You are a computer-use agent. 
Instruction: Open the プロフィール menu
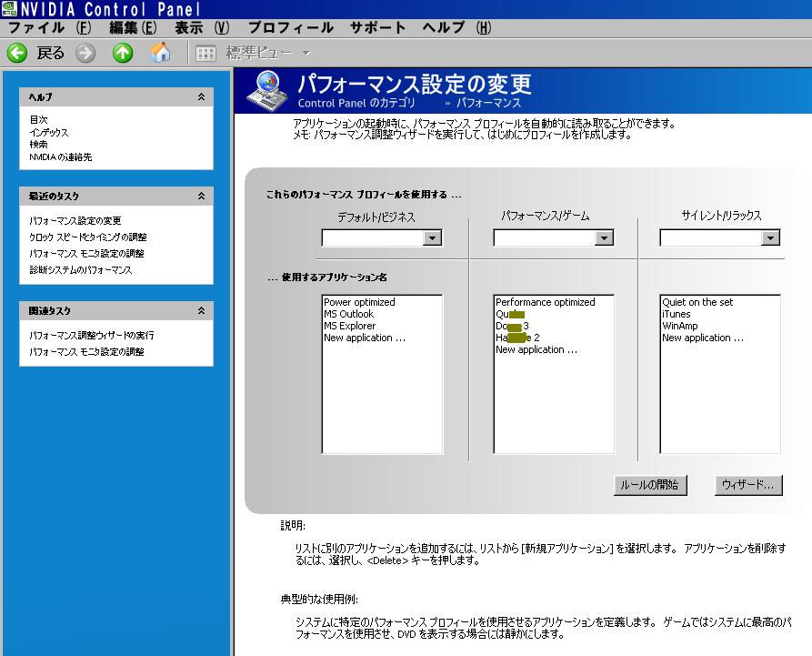pyautogui.click(x=290, y=27)
